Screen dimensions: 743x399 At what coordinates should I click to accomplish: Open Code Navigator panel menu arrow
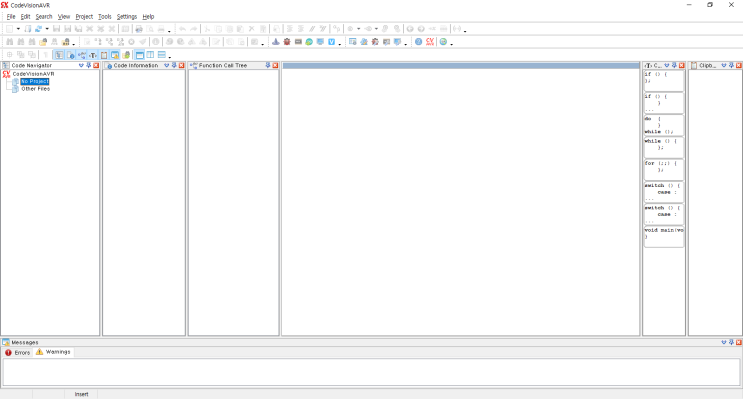(x=81, y=65)
